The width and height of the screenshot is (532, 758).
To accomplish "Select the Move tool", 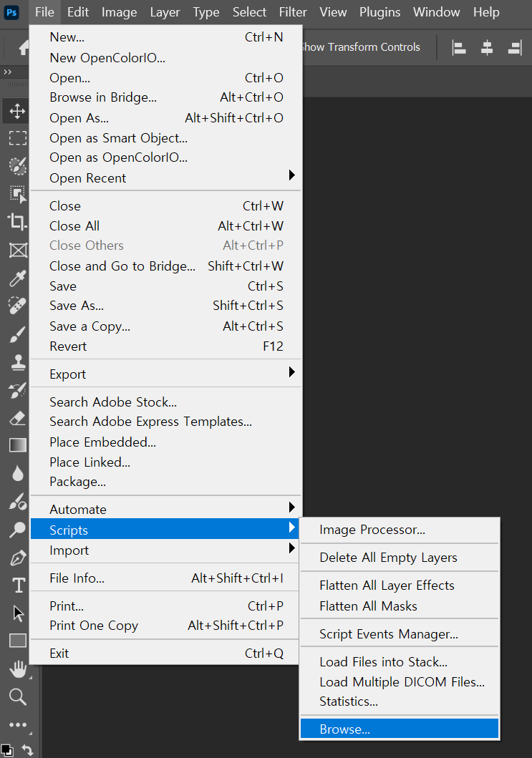I will 17,111.
